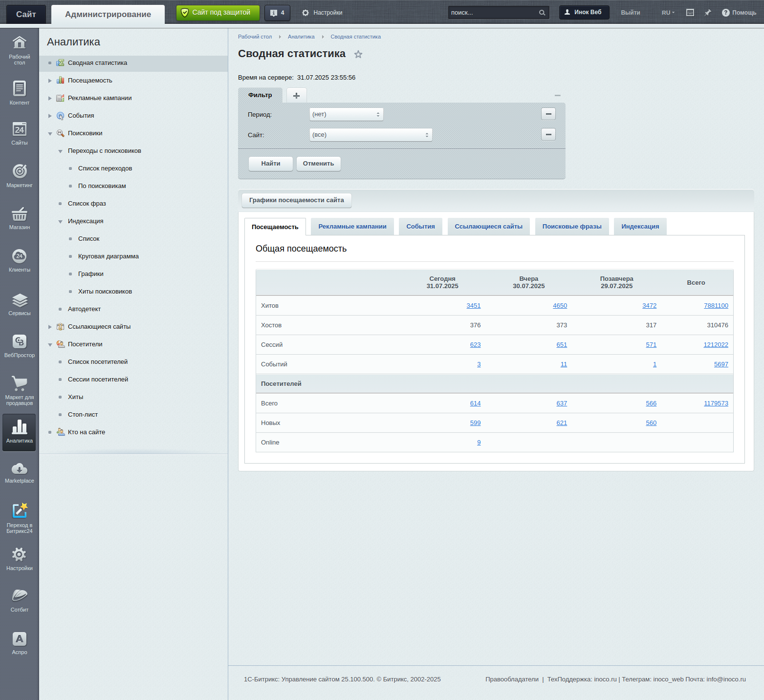
Task: Switch to the Рекламные кампании tab
Action: (x=352, y=227)
